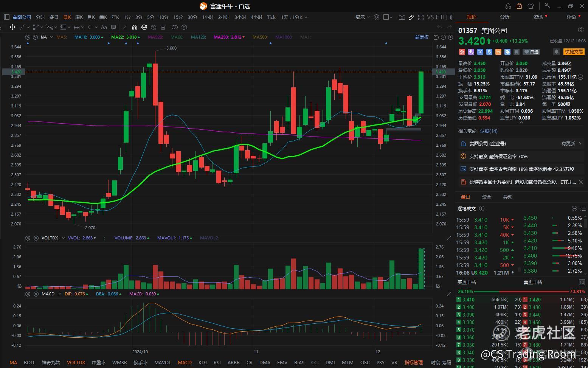The image size is (588, 368).
Task: Expand the volume sub-chart panel
Action: 449,238
